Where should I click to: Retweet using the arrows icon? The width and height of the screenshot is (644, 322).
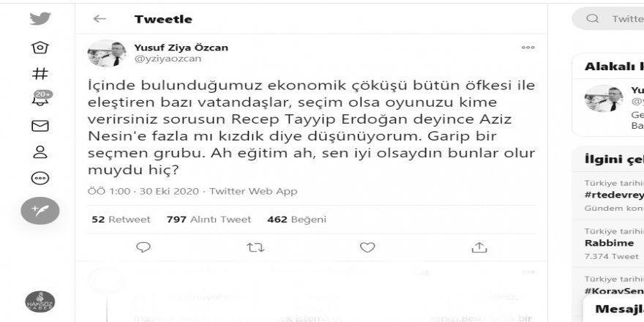255,247
